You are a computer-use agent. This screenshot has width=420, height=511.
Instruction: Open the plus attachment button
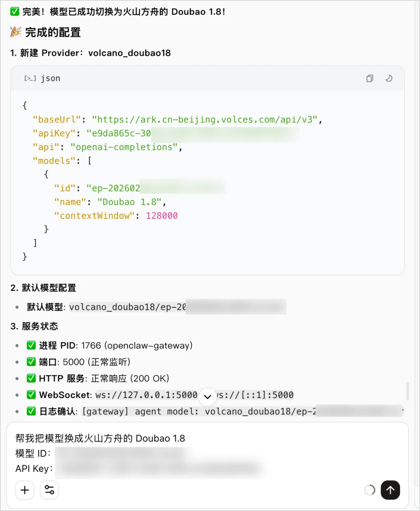(x=25, y=490)
